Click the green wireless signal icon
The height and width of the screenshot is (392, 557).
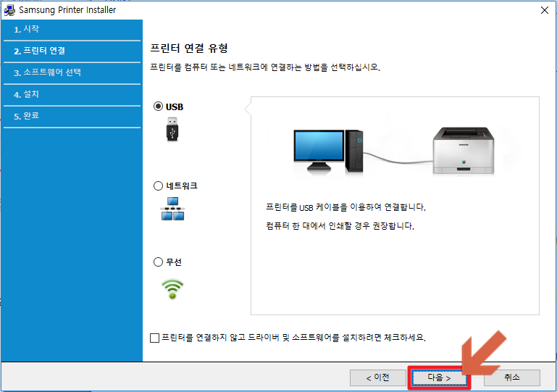[172, 289]
